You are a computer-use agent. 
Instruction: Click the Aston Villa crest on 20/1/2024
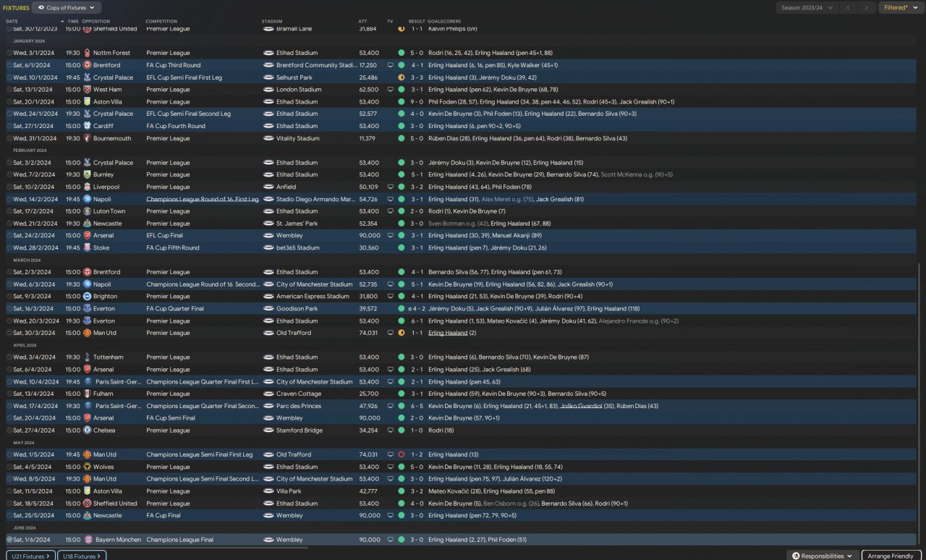click(x=88, y=102)
